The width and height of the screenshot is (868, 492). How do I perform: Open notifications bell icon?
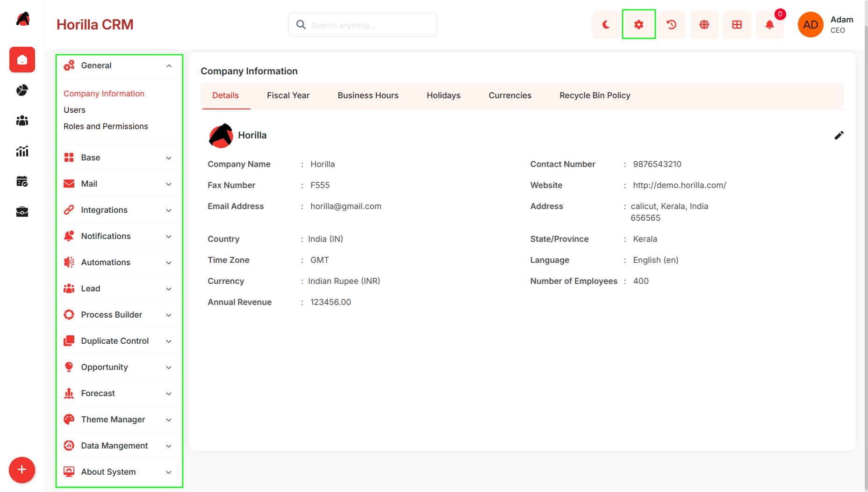point(770,25)
